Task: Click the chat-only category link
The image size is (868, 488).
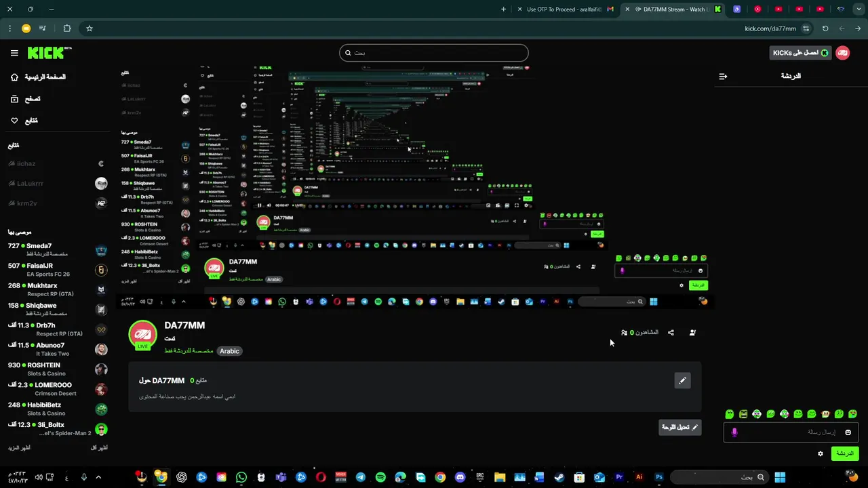Action: (189, 351)
